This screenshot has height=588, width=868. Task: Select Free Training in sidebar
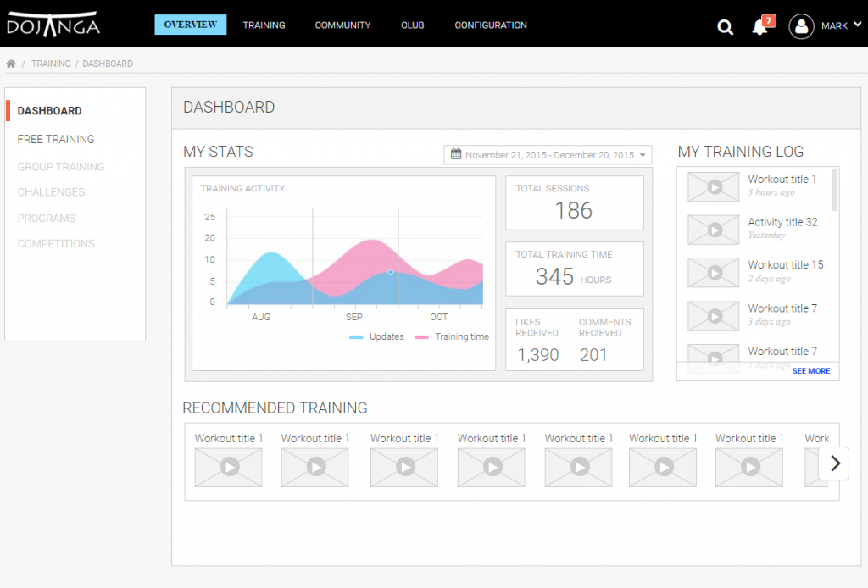point(56,139)
